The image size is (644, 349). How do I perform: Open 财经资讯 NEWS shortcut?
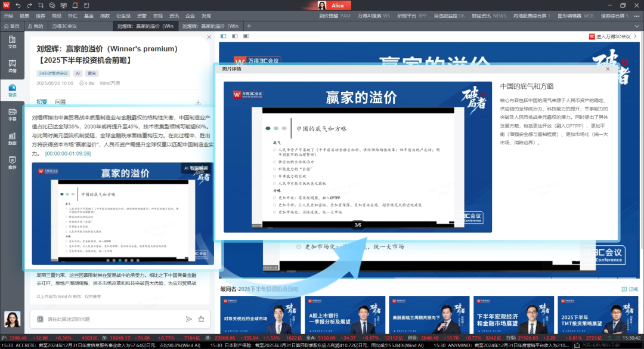point(489,16)
